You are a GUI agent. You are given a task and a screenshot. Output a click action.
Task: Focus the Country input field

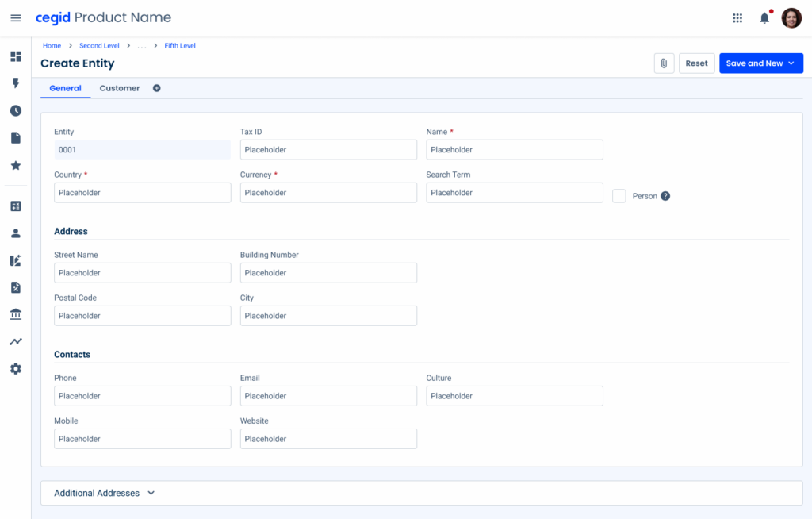pyautogui.click(x=143, y=193)
